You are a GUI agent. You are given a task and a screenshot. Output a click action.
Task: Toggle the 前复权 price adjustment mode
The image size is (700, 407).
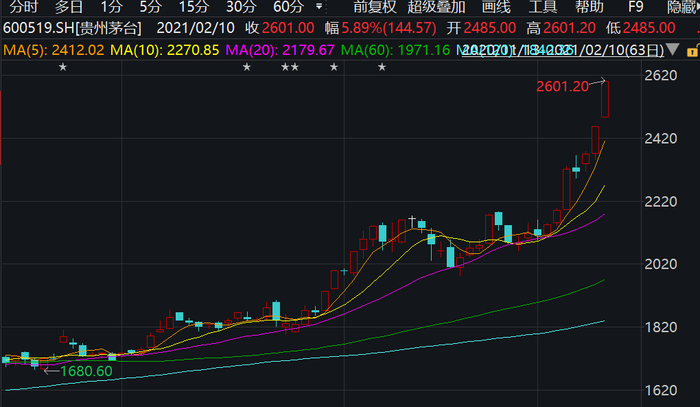(375, 7)
